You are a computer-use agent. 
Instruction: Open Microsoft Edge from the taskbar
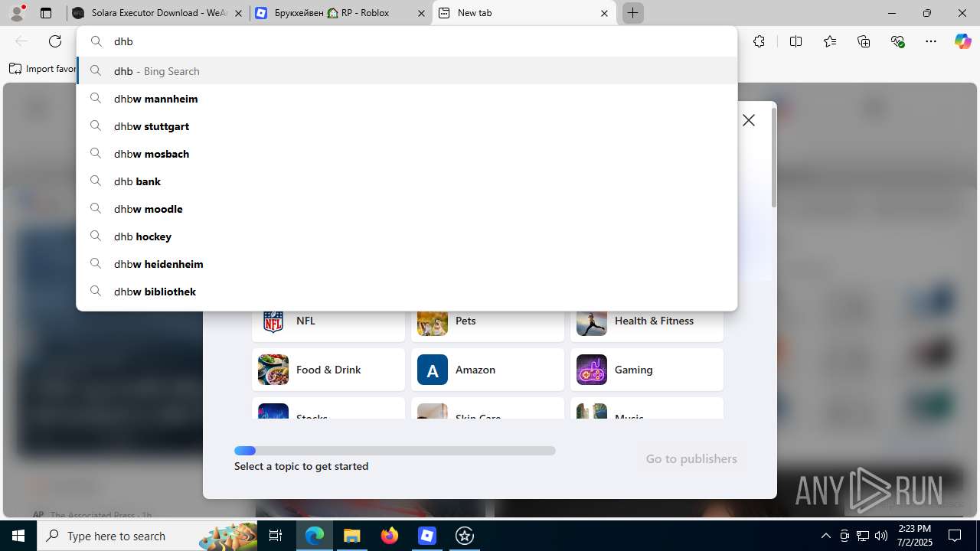click(315, 536)
